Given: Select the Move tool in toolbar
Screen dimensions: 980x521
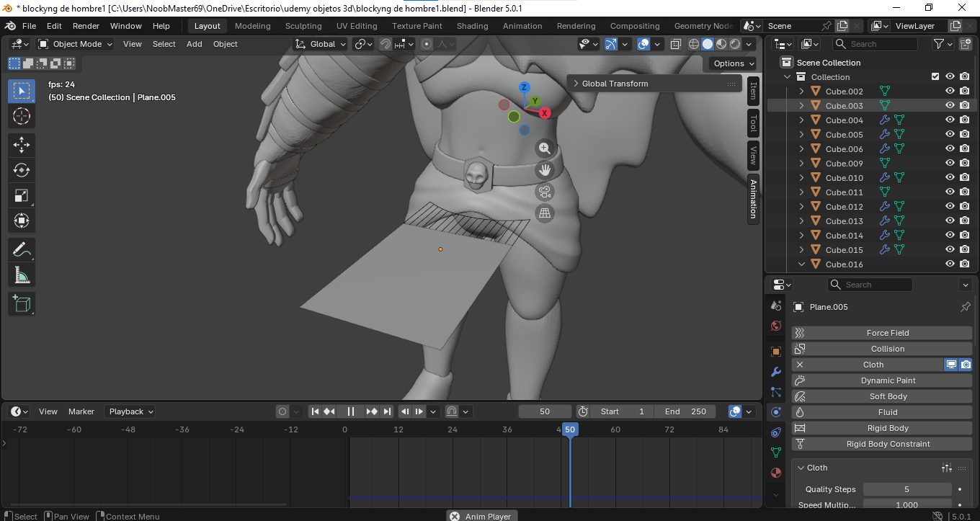Looking at the screenshot, I should coord(22,144).
